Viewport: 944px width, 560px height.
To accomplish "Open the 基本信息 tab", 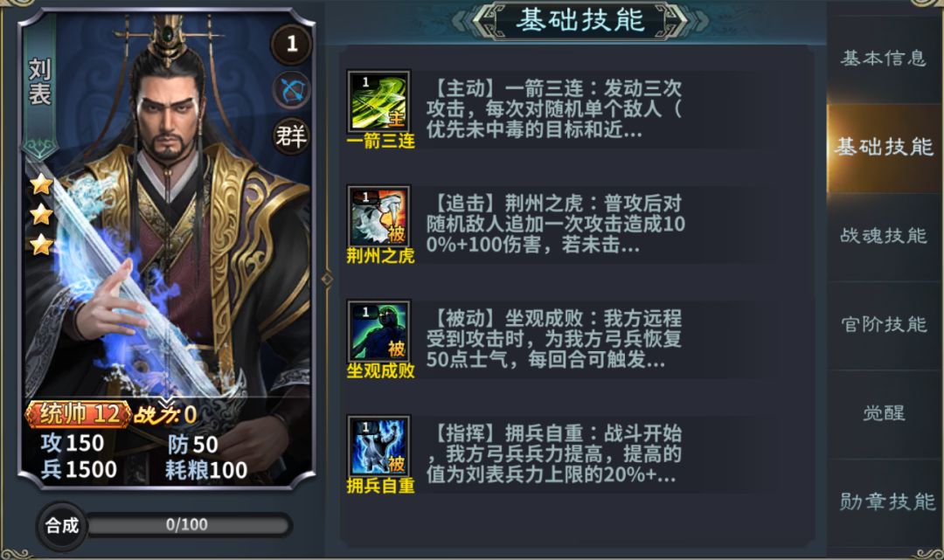I will 883,59.
